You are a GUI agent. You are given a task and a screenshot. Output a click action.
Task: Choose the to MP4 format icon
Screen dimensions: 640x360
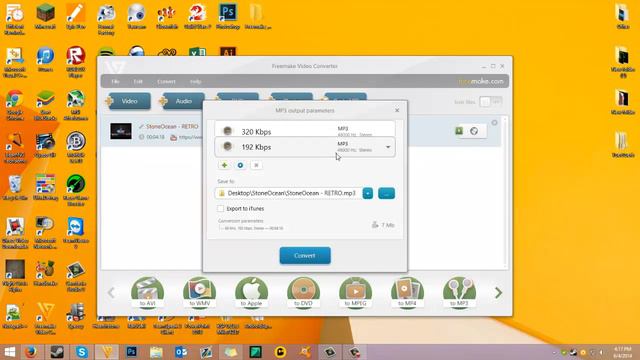[407, 293]
